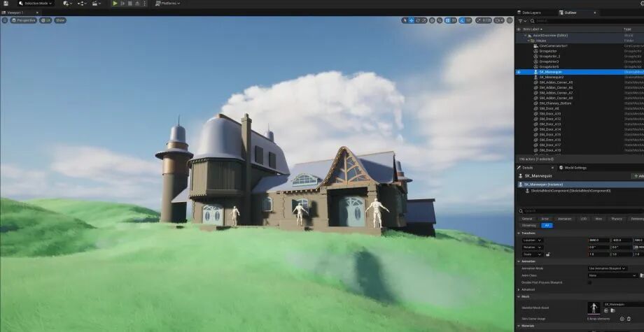Open the viewport layout options icon
This screenshot has width=644, height=332.
tap(510, 20)
